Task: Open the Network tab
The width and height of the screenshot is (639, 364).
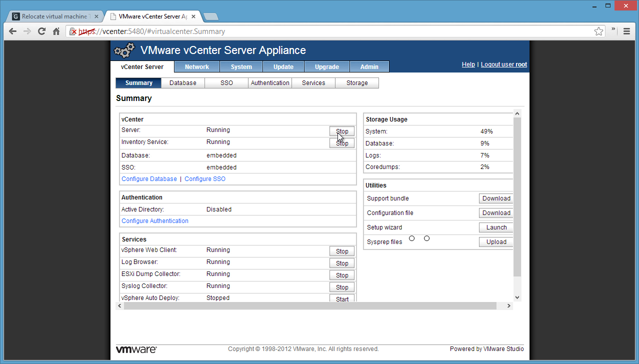Action: pos(197,66)
